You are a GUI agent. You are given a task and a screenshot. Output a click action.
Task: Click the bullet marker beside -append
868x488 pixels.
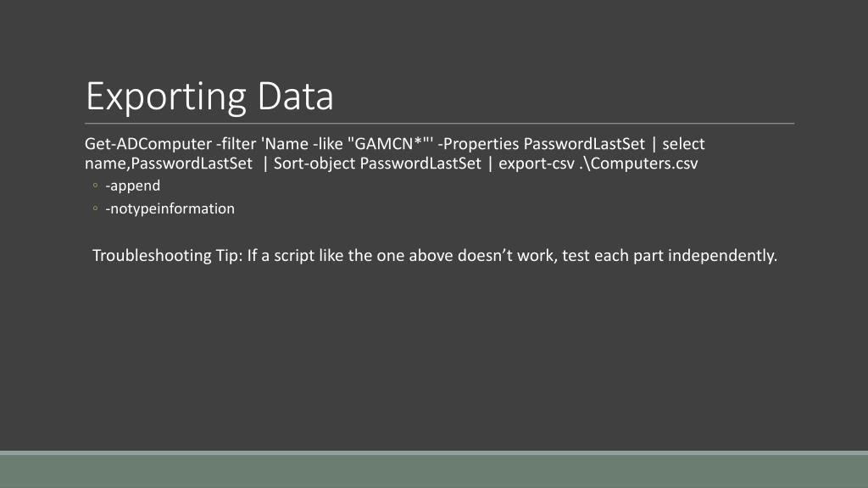coord(95,186)
